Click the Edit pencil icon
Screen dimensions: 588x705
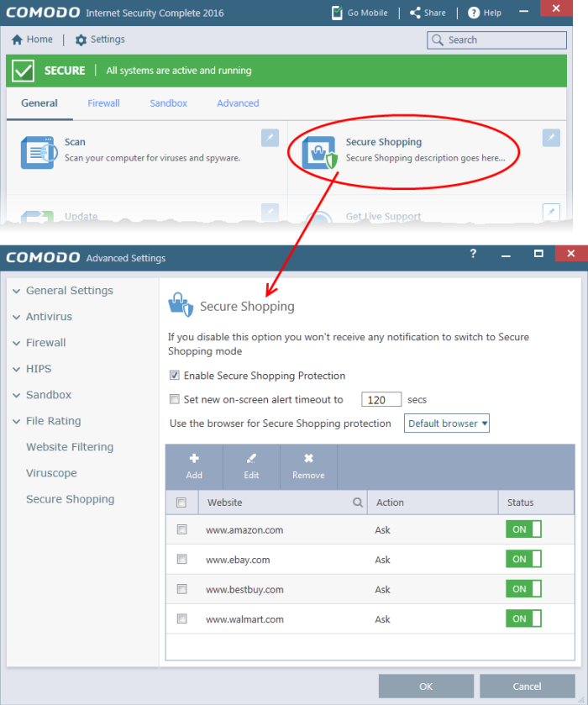(251, 458)
